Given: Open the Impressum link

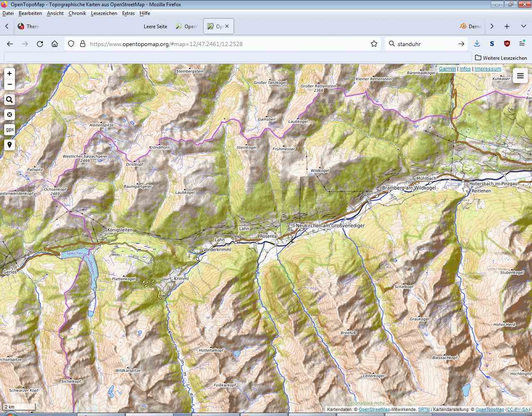Looking at the screenshot, I should (488, 69).
